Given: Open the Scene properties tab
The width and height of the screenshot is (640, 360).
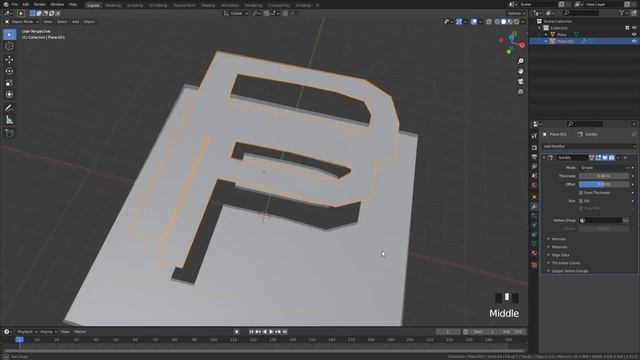Looking at the screenshot, I should pyautogui.click(x=534, y=176).
